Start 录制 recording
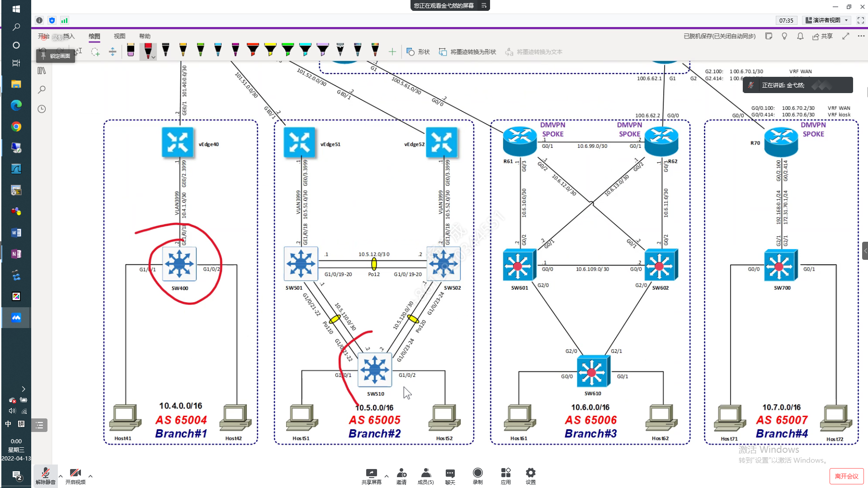Screen dimensions: 868x488 point(478,476)
